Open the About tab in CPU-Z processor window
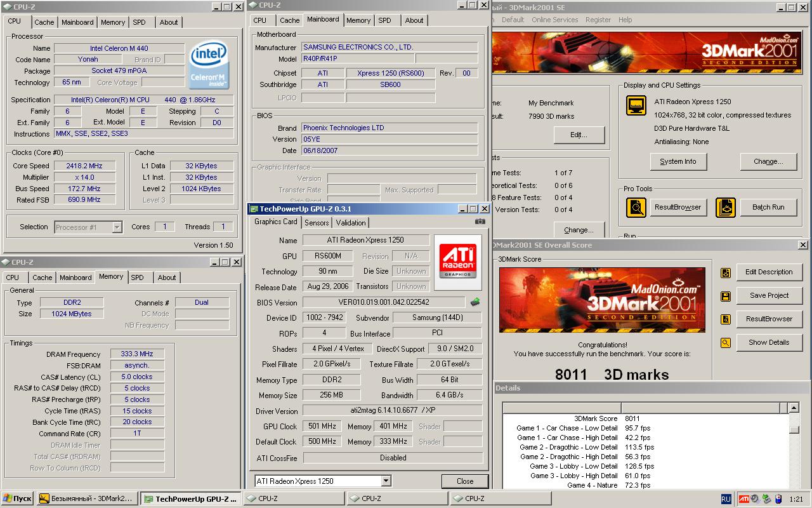This screenshot has height=508, width=812. [169, 22]
